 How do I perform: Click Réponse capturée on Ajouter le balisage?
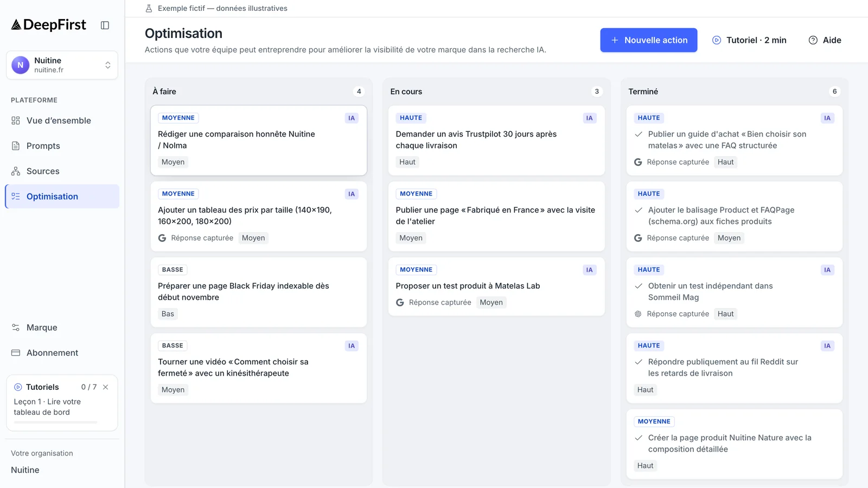pos(678,238)
